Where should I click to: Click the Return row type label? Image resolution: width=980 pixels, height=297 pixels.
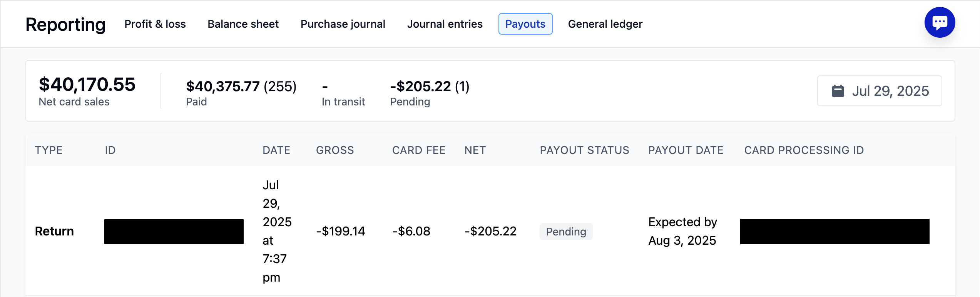[54, 231]
